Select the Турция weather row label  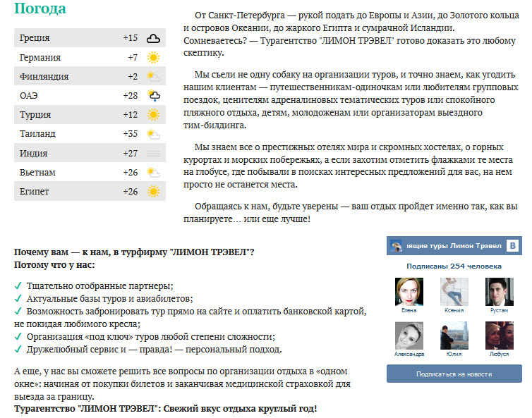(x=35, y=115)
